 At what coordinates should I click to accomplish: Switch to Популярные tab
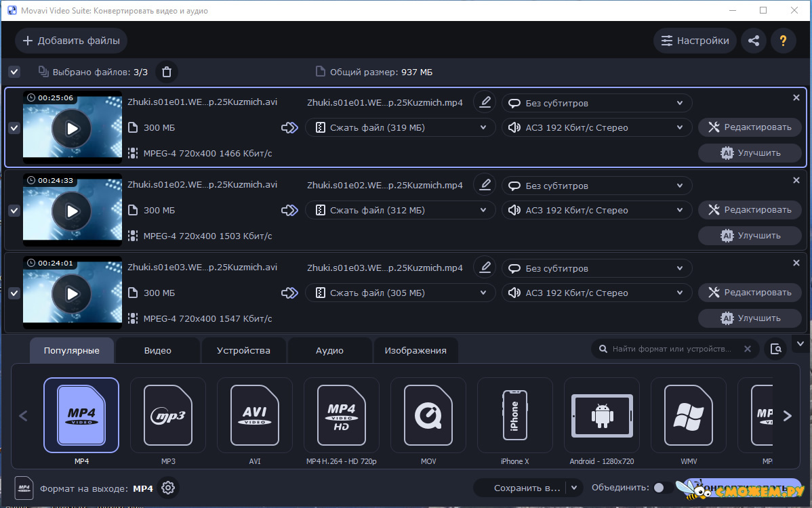click(71, 351)
